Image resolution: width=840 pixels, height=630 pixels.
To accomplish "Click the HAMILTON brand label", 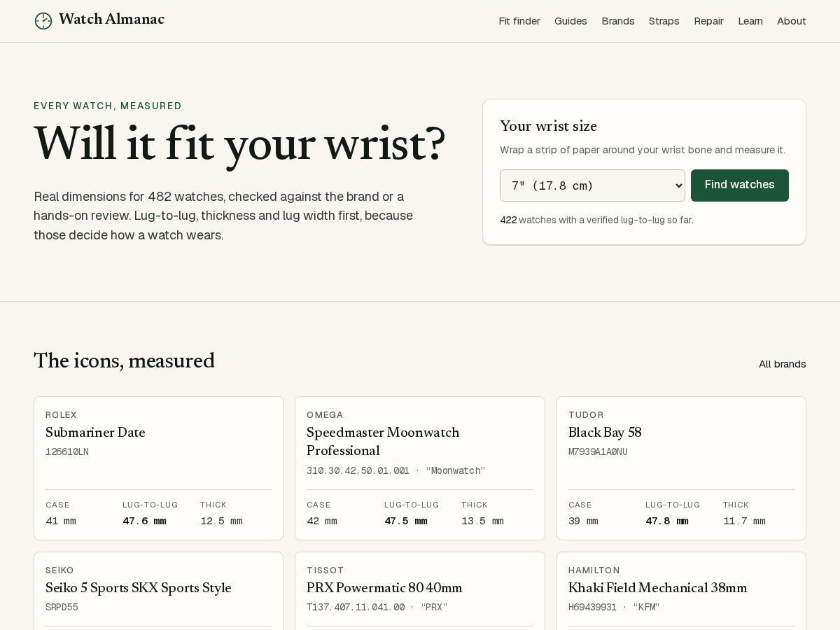I will [594, 570].
